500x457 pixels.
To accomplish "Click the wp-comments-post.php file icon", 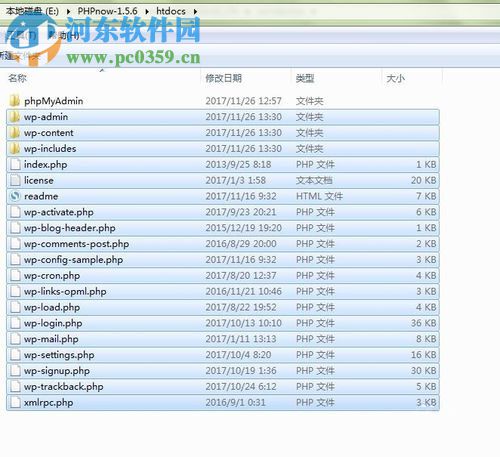I will (15, 244).
